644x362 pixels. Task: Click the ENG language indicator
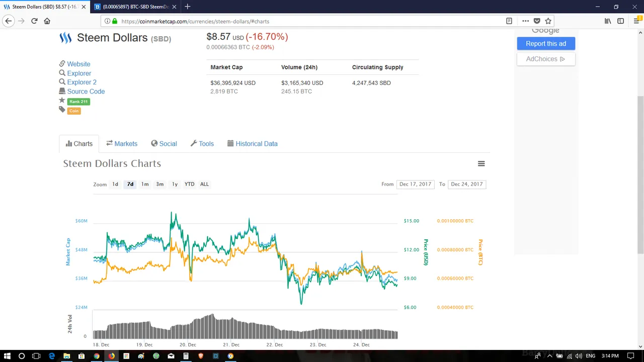point(591,356)
